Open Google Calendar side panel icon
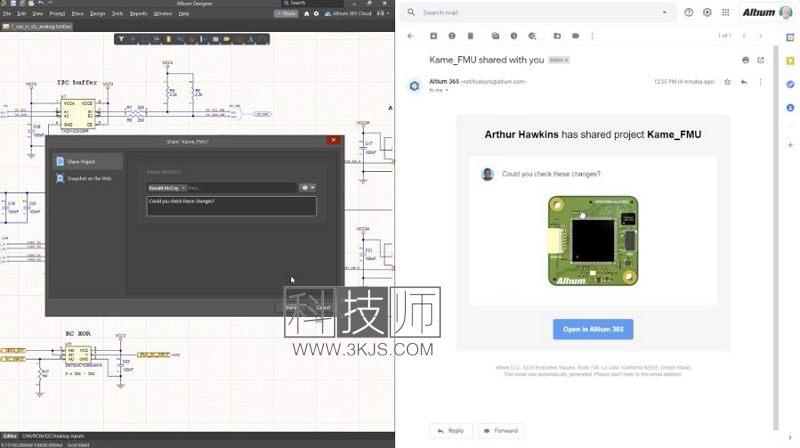The image size is (800, 448). coord(790,37)
